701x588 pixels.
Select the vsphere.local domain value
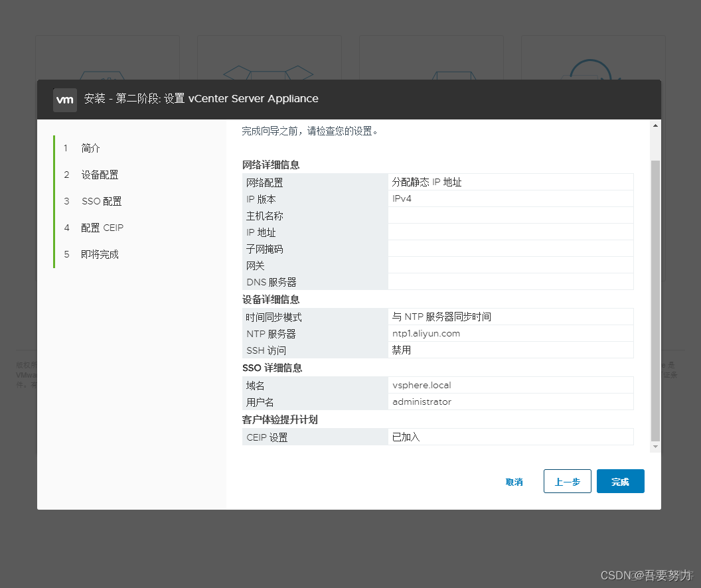[422, 385]
